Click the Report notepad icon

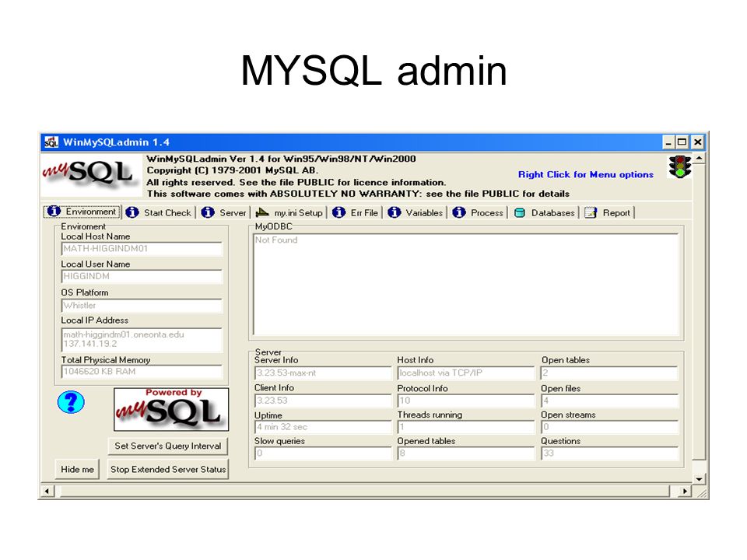pyautogui.click(x=591, y=213)
